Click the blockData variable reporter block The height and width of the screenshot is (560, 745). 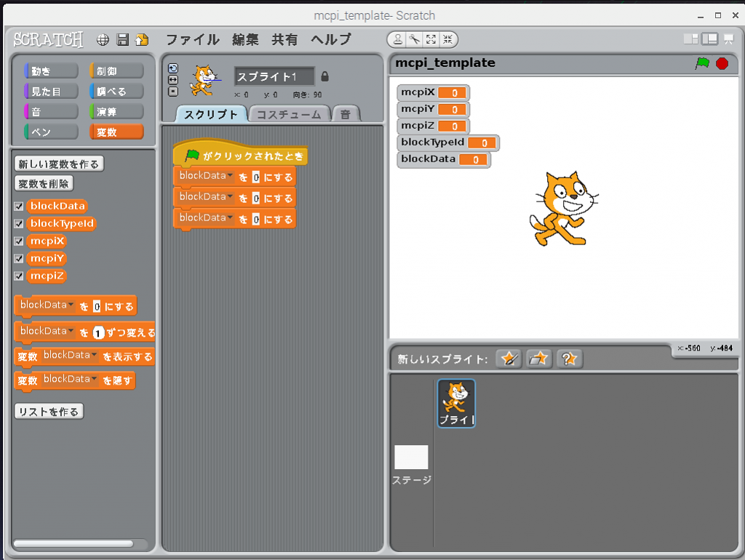tap(58, 206)
